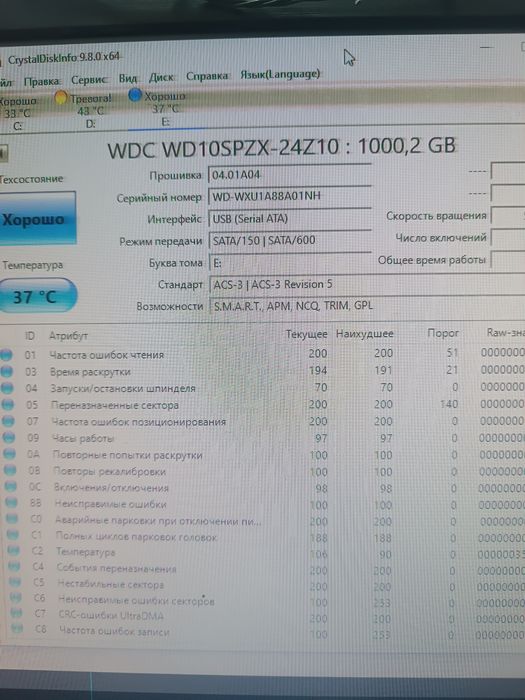Click status icon for attribute C0

coord(12,519)
